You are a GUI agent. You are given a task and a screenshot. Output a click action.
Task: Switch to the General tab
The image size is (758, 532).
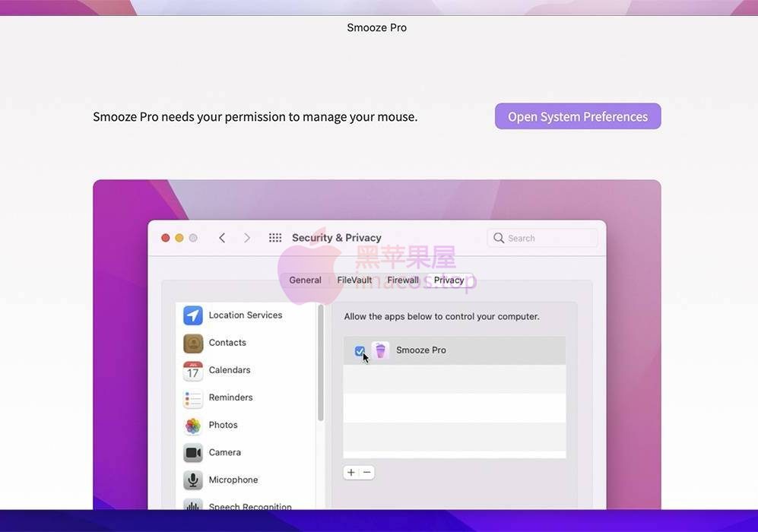pos(305,280)
